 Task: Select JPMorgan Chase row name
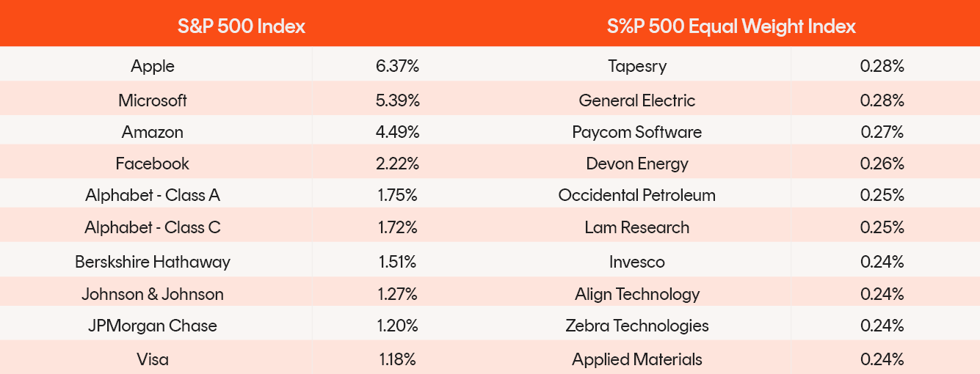pyautogui.click(x=153, y=326)
